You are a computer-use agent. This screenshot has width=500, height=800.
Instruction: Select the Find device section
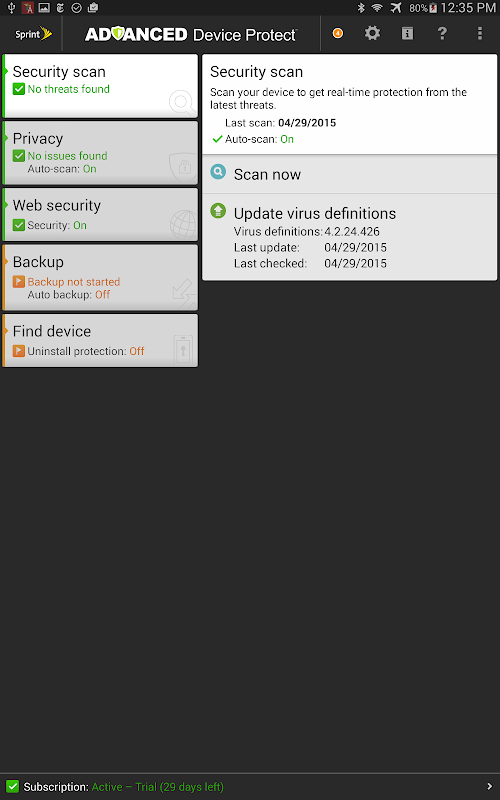pos(100,340)
